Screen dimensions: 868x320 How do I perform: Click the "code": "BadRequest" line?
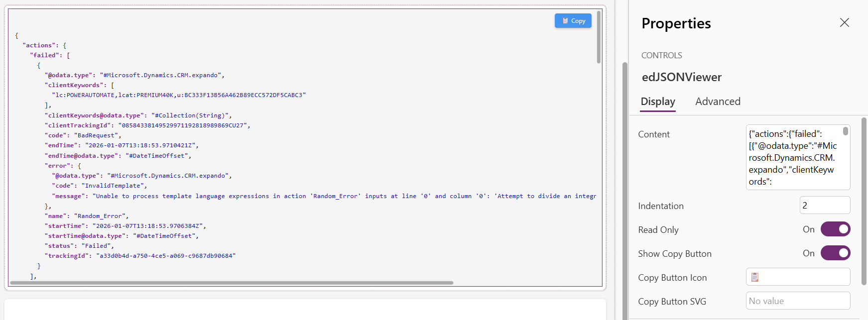pyautogui.click(x=83, y=135)
